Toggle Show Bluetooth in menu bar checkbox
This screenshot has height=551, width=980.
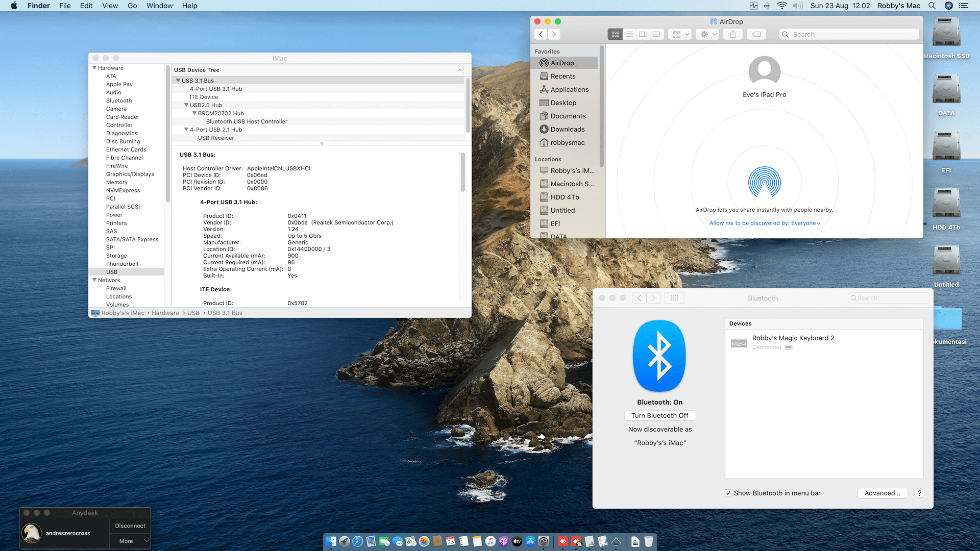728,493
